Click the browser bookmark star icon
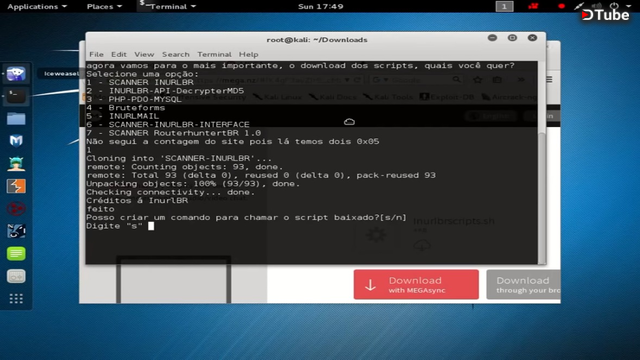Screen dimensions: 640x360 (x=478, y=80)
